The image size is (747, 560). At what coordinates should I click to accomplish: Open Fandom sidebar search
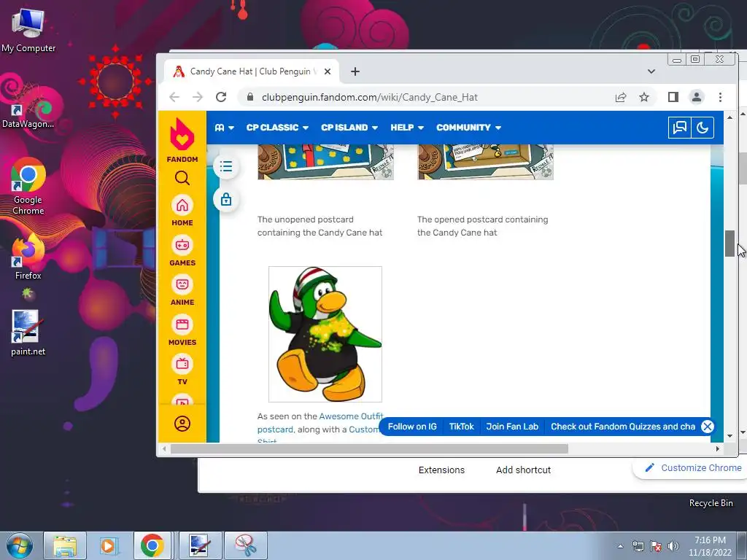182,178
